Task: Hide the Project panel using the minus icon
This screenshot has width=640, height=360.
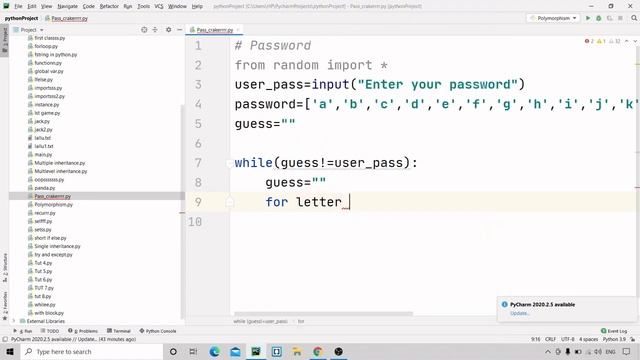Action: pyautogui.click(x=180, y=30)
